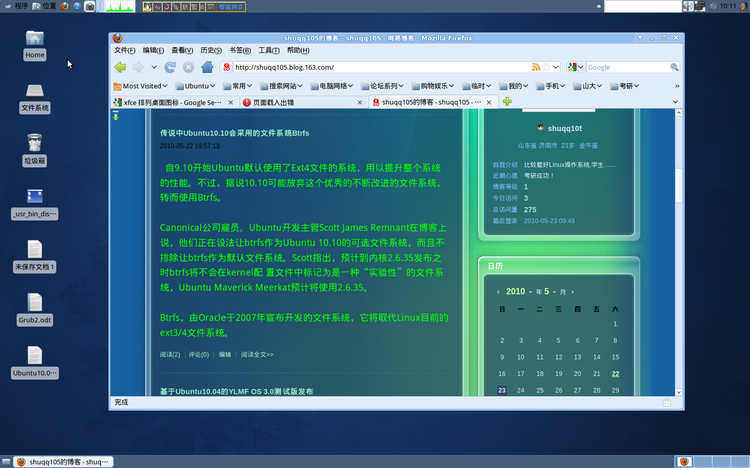The image size is (750, 468).
Task: Reload the current page in Firefox
Action: 170,67
